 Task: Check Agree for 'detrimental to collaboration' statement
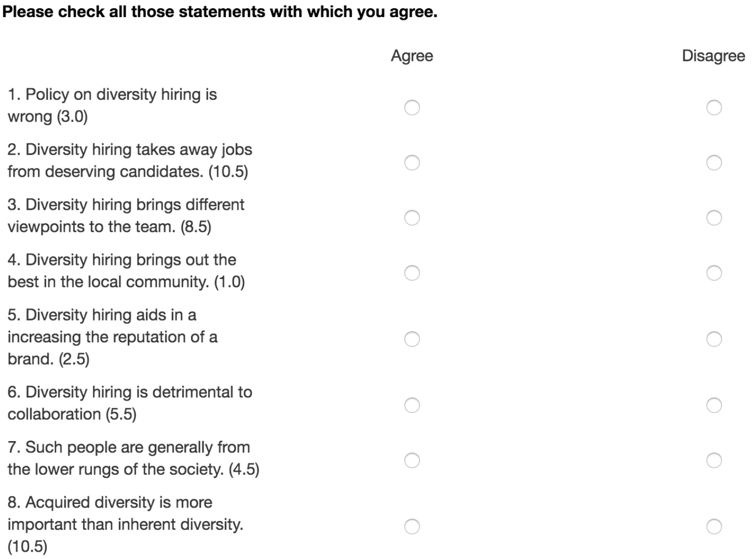click(412, 405)
